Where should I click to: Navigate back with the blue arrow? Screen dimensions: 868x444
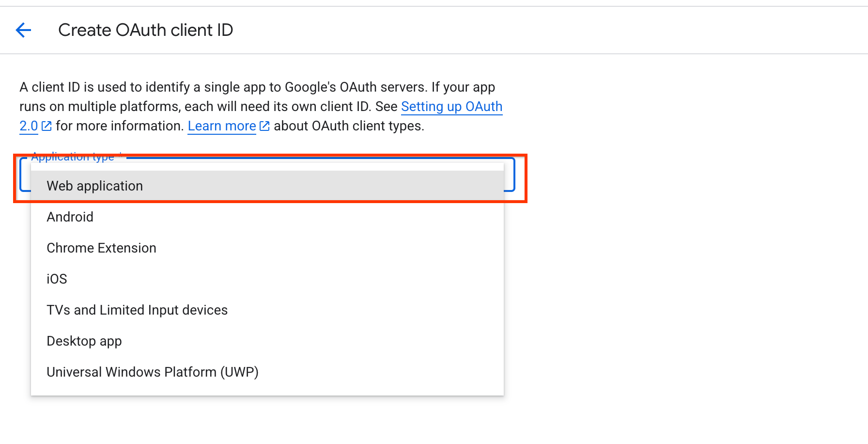[23, 30]
